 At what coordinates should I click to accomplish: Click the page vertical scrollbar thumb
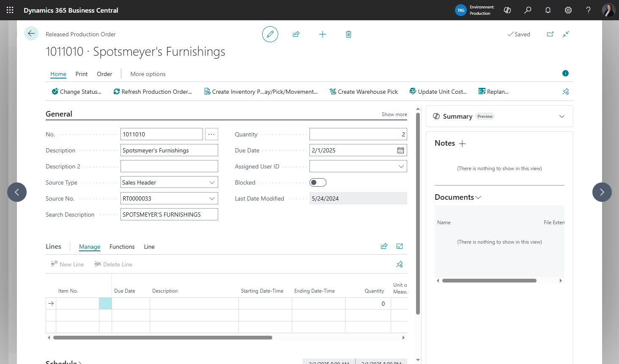[x=418, y=214]
